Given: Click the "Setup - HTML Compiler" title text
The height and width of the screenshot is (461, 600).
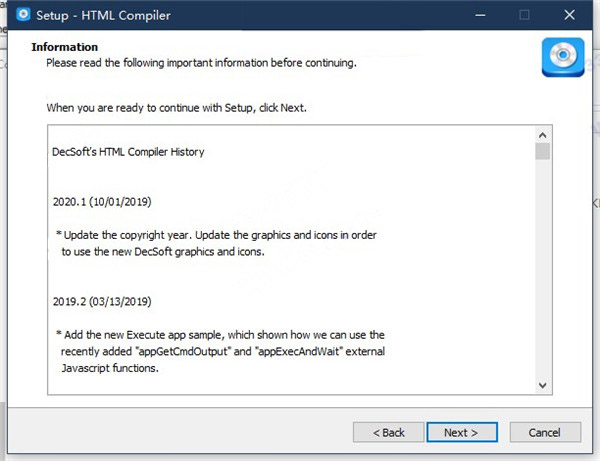Looking at the screenshot, I should (x=103, y=15).
